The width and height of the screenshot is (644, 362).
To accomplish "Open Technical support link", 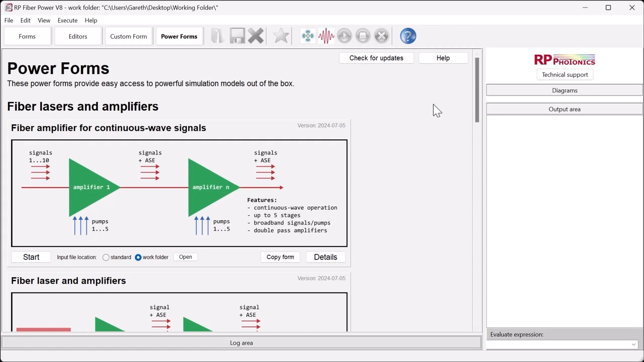I will point(565,75).
